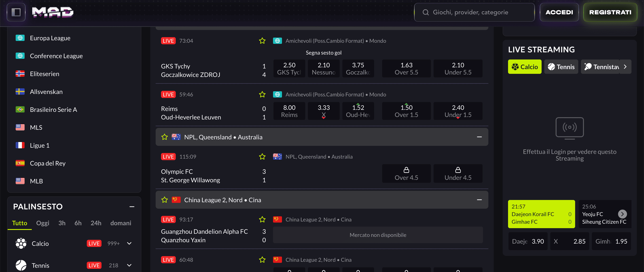The height and width of the screenshot is (272, 644).
Task: Expand the Calcio list in Palinsesto
Action: coord(129,243)
